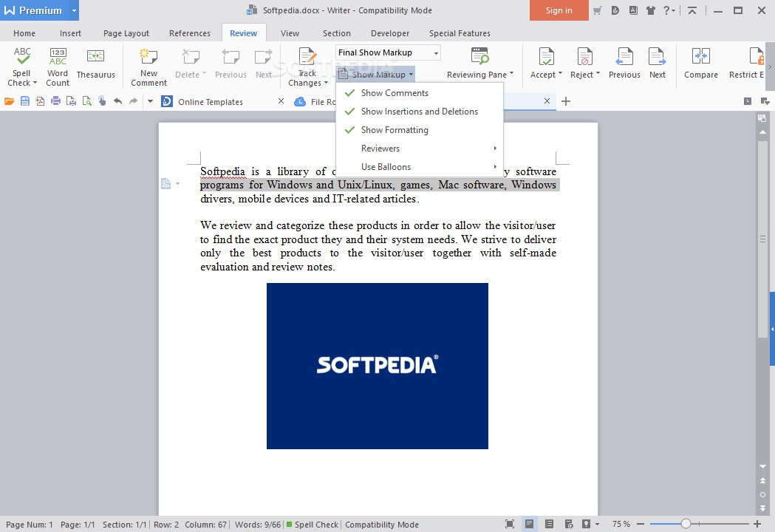The height and width of the screenshot is (532, 775).
Task: Switch to the View tab
Action: [x=290, y=33]
